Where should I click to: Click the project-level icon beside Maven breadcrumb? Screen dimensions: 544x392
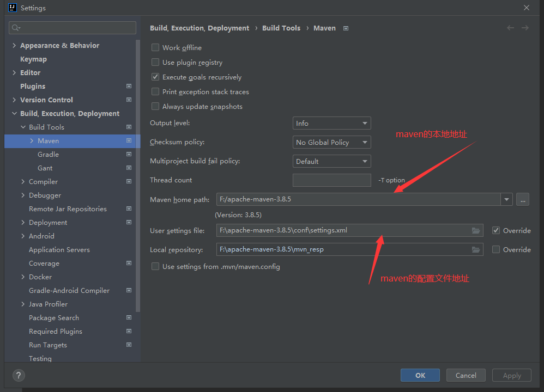[346, 28]
